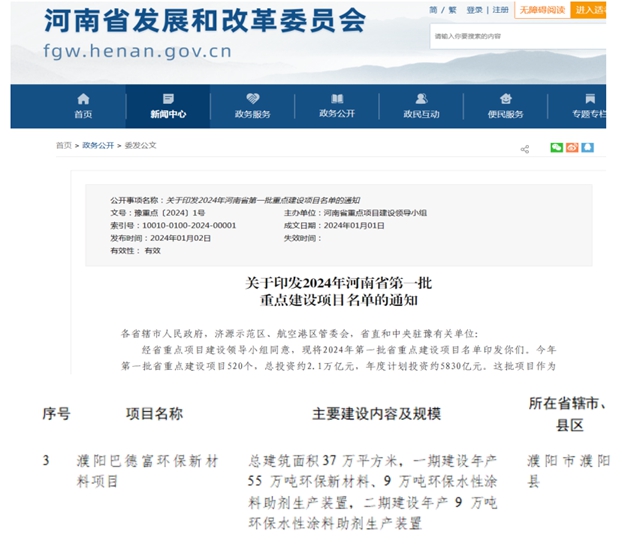Click the 主要建设内容及规模 column header
Viewport: 640px width, 545px height.
376,414
